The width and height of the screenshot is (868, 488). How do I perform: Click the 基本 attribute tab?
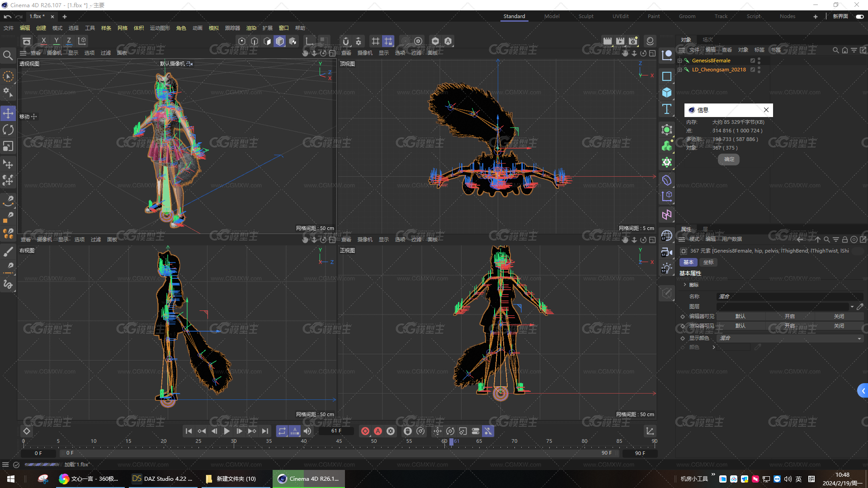coord(688,263)
